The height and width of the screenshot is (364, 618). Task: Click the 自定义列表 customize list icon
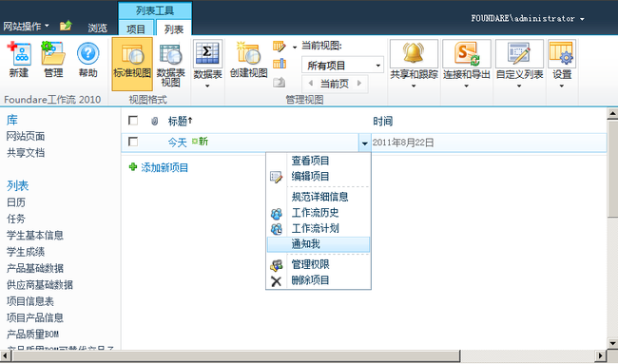pos(519,53)
